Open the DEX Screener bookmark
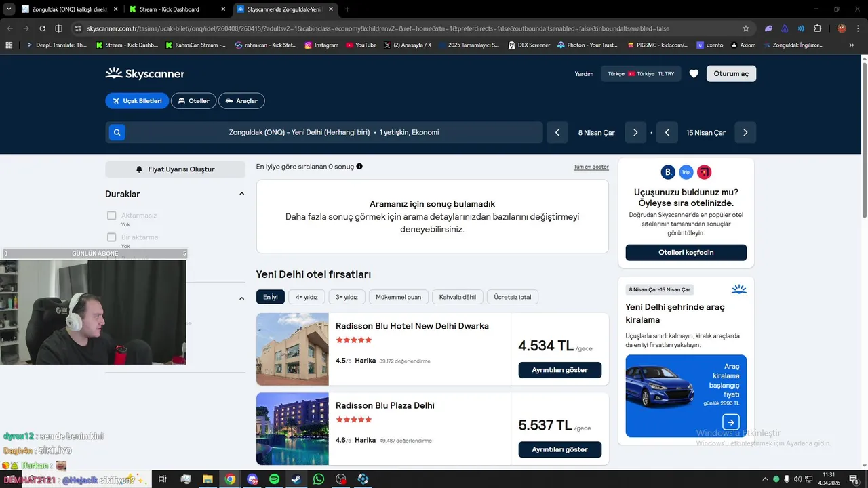This screenshot has width=868, height=488. tap(529, 45)
